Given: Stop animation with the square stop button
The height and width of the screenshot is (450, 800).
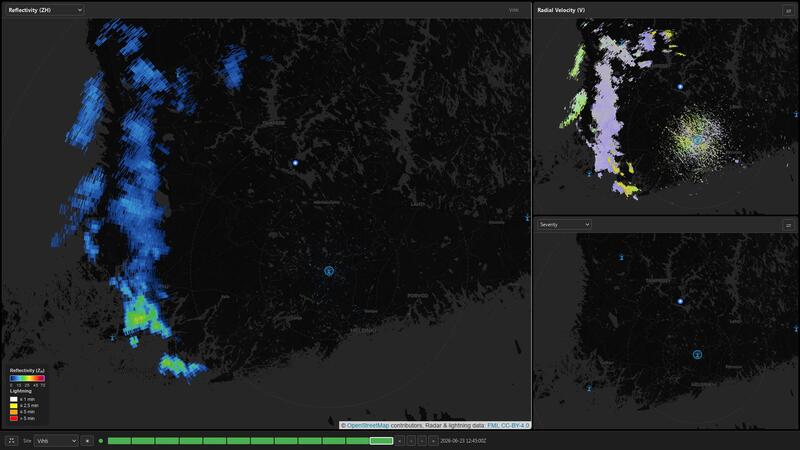Looking at the screenshot, I should [x=87, y=441].
